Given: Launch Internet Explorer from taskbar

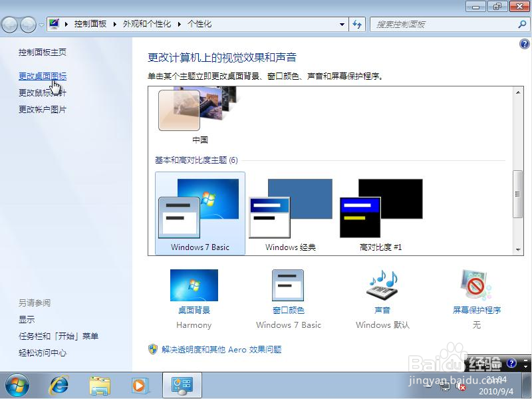Looking at the screenshot, I should click(59, 386).
